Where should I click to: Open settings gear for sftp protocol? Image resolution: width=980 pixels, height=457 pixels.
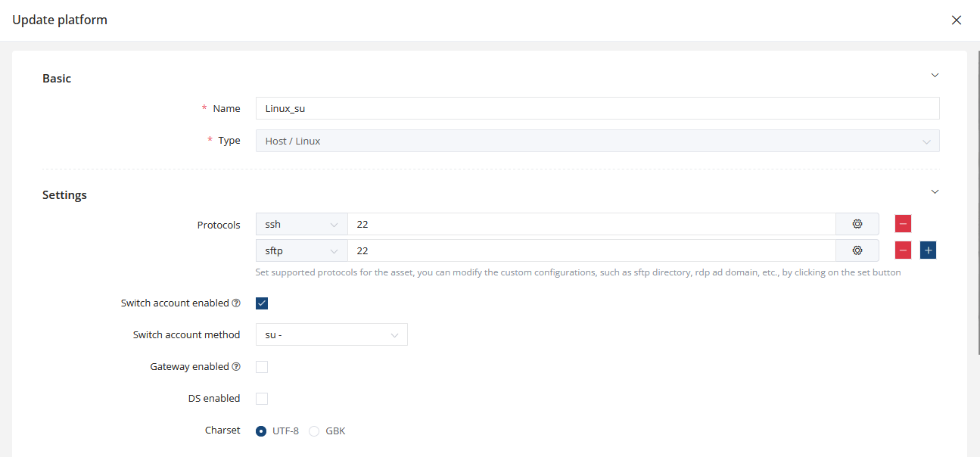tap(857, 250)
